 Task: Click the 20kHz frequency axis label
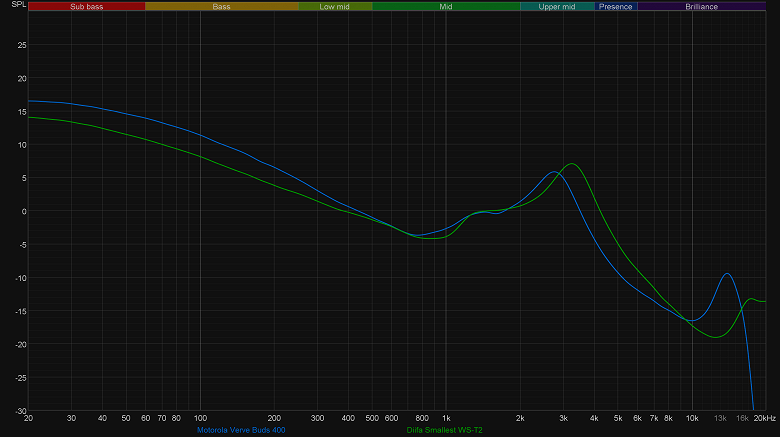(765, 419)
